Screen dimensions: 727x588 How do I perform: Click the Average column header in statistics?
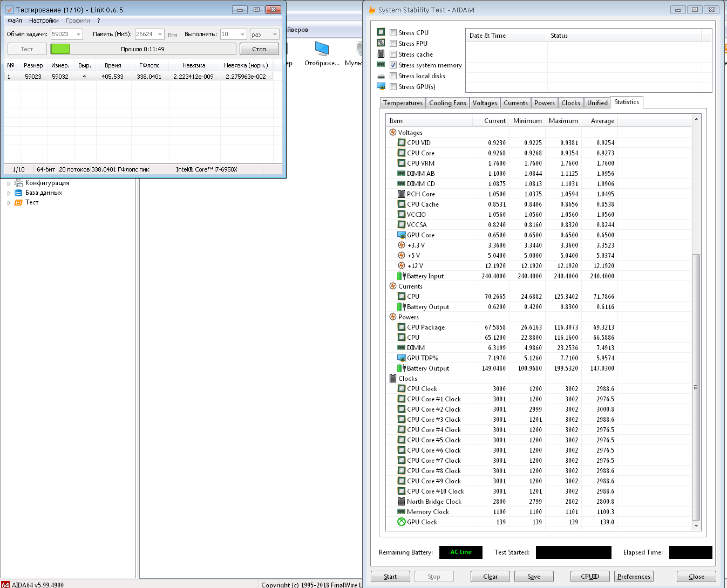pyautogui.click(x=599, y=121)
